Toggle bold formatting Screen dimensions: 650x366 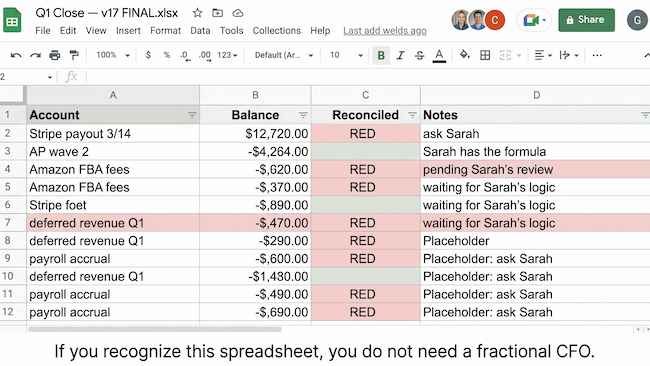click(381, 55)
